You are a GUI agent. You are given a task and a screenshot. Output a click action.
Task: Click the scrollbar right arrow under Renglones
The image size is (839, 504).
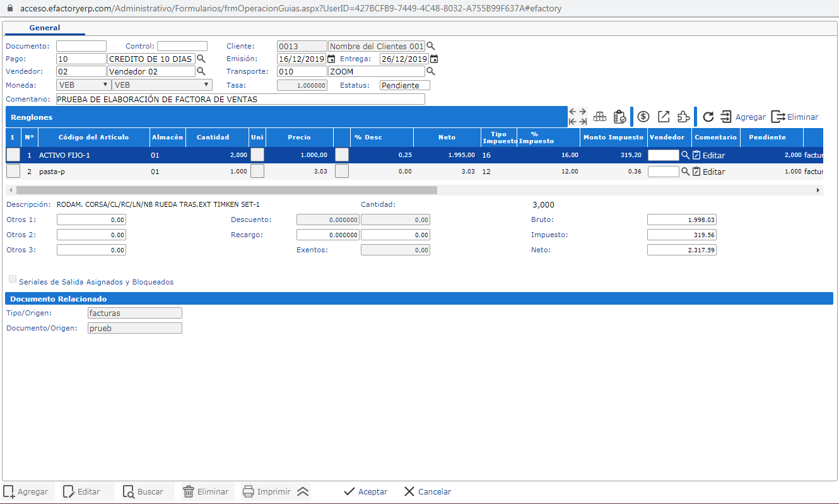[x=818, y=190]
